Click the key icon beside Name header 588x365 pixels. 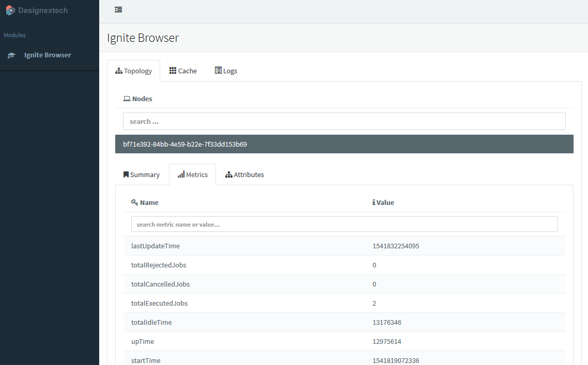pyautogui.click(x=135, y=202)
